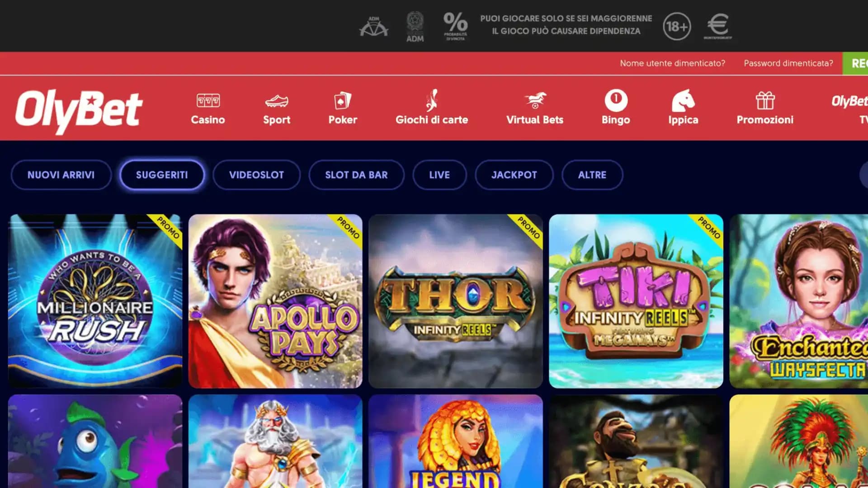Image resolution: width=868 pixels, height=488 pixels.
Task: Open the Thor Infinity Reels game
Action: [456, 301]
